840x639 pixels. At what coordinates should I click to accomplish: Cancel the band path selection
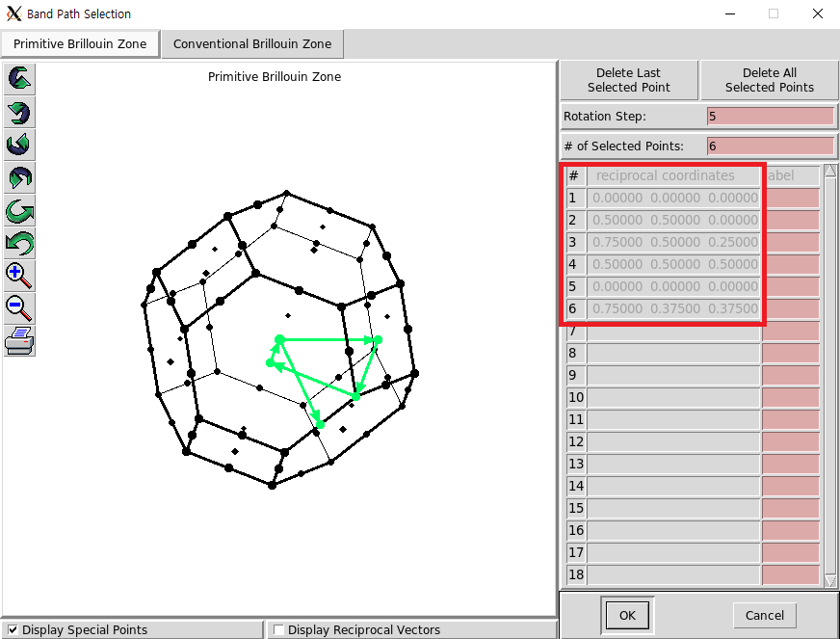click(x=765, y=615)
